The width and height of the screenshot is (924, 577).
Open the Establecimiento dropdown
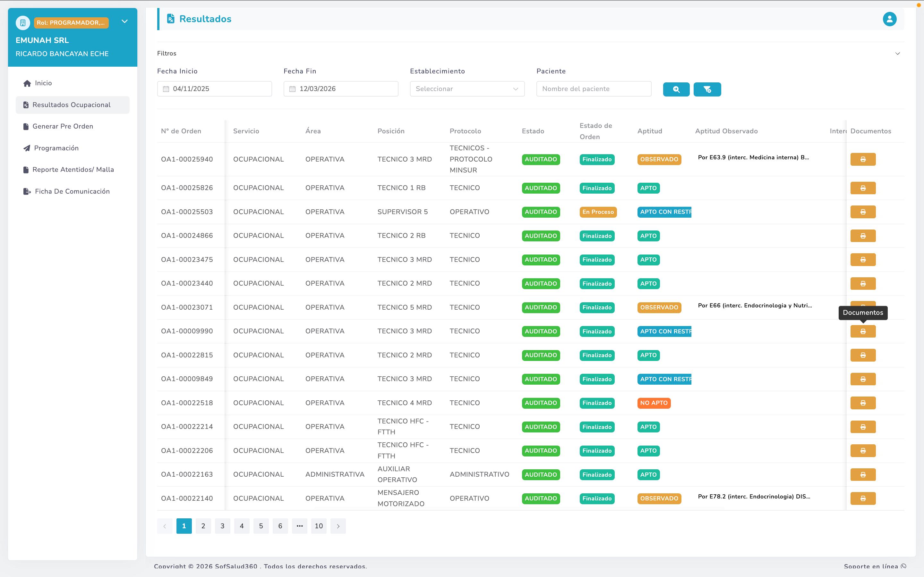[466, 89]
